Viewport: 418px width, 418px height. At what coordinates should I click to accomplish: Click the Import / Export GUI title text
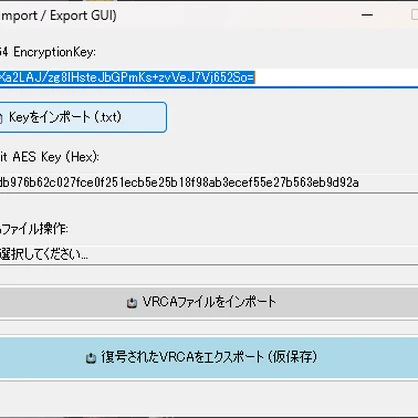(58, 16)
